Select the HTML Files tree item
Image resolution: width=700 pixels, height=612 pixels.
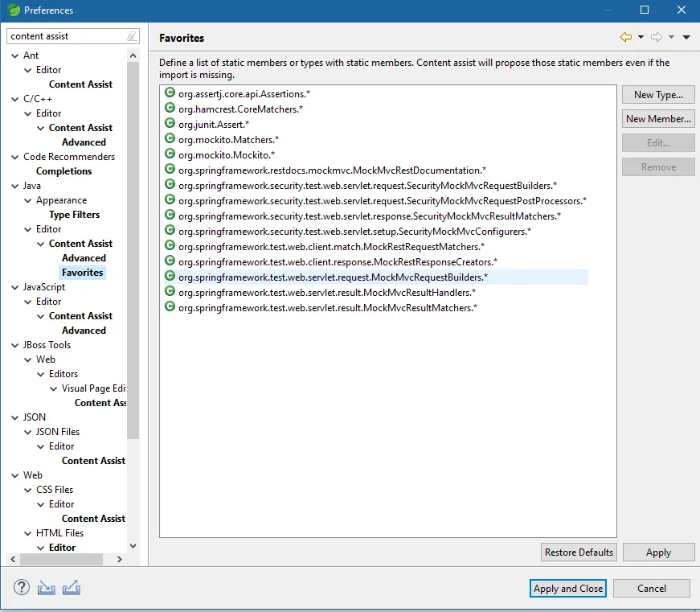(x=59, y=533)
